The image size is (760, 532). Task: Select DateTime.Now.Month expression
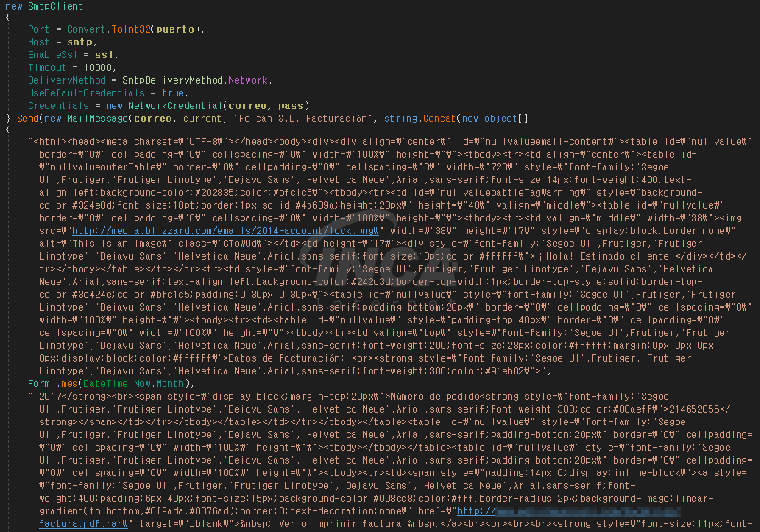click(134, 384)
